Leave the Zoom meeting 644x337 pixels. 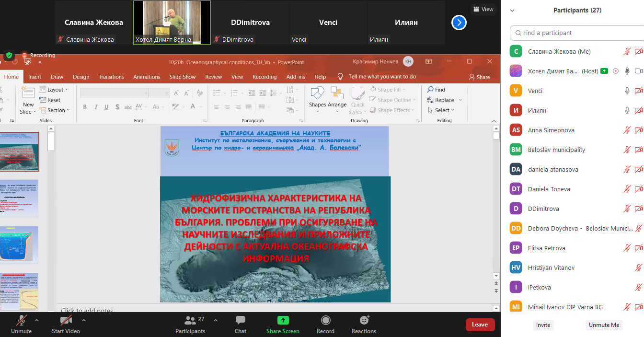coord(480,325)
